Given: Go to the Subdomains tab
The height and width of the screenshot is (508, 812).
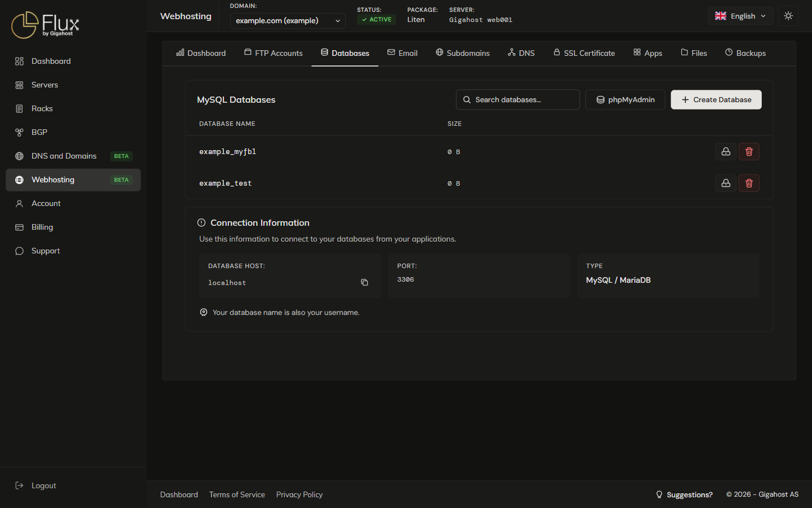Looking at the screenshot, I should click(463, 53).
